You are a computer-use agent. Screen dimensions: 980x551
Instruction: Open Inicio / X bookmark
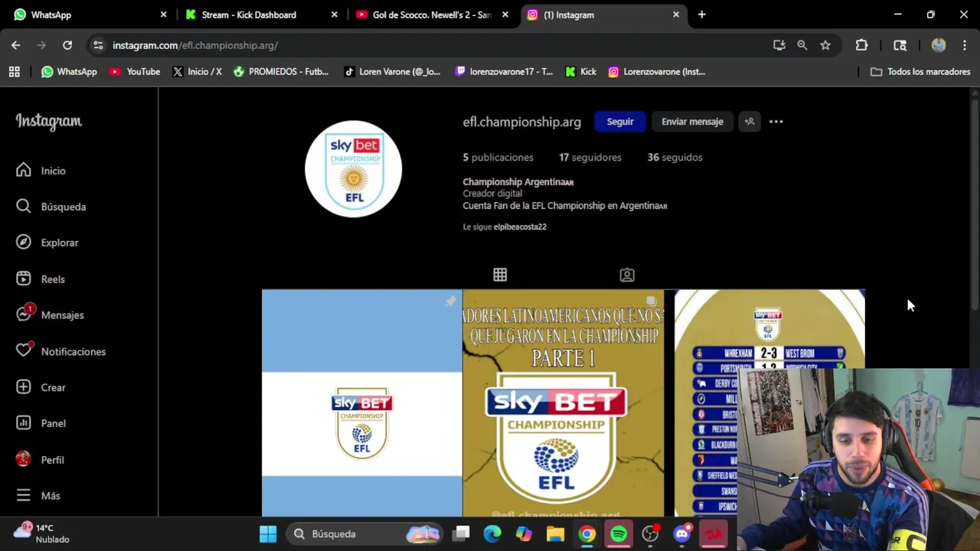click(197, 72)
